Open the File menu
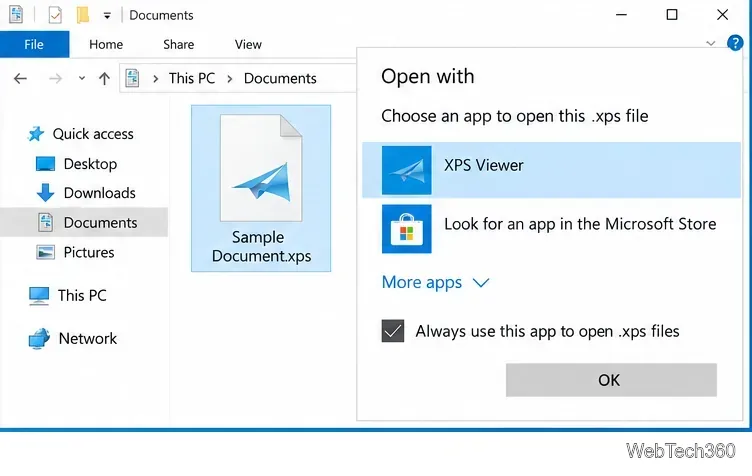Viewport: 752px width, 476px height. 35,44
